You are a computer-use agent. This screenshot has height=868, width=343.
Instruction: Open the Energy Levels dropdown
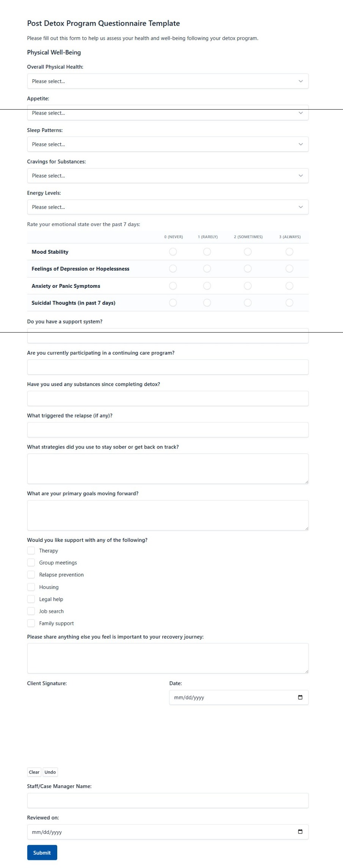168,207
